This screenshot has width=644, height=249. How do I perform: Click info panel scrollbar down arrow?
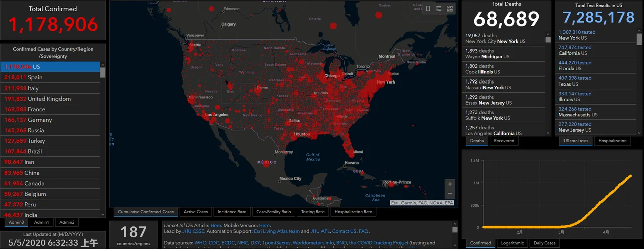point(455,246)
